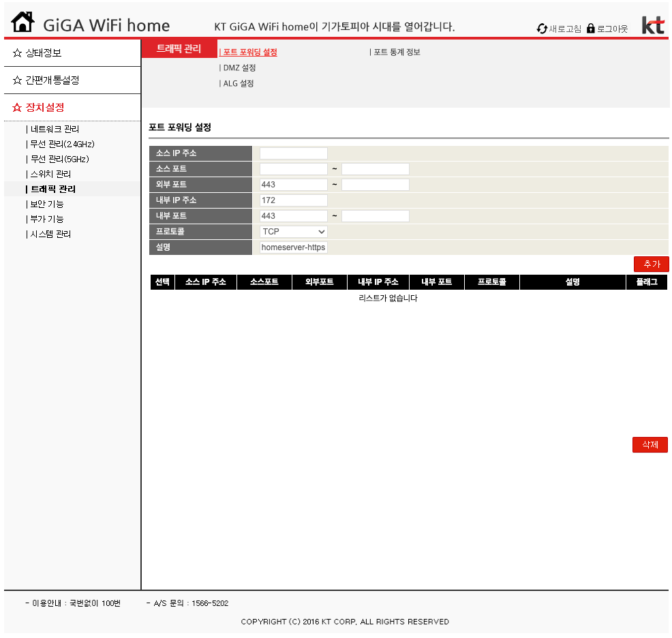Viewport: 672px width, 638px height.
Task: Focus the 내부 IP 주소 field showing 172
Action: click(x=294, y=200)
